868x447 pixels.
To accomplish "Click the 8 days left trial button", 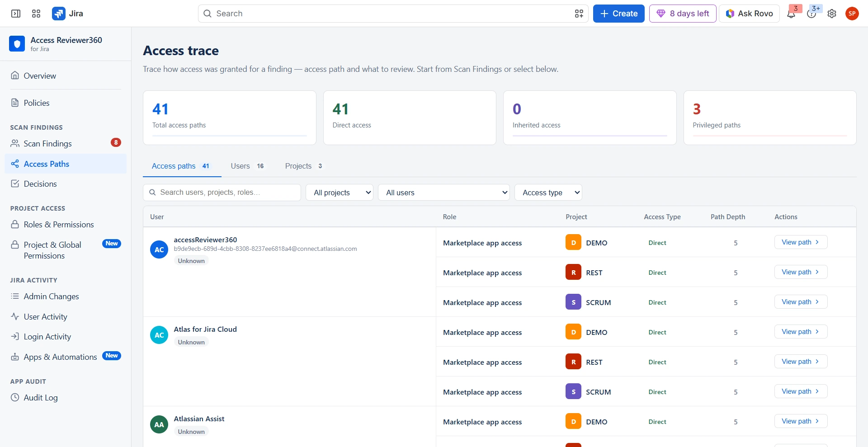I will pos(683,14).
